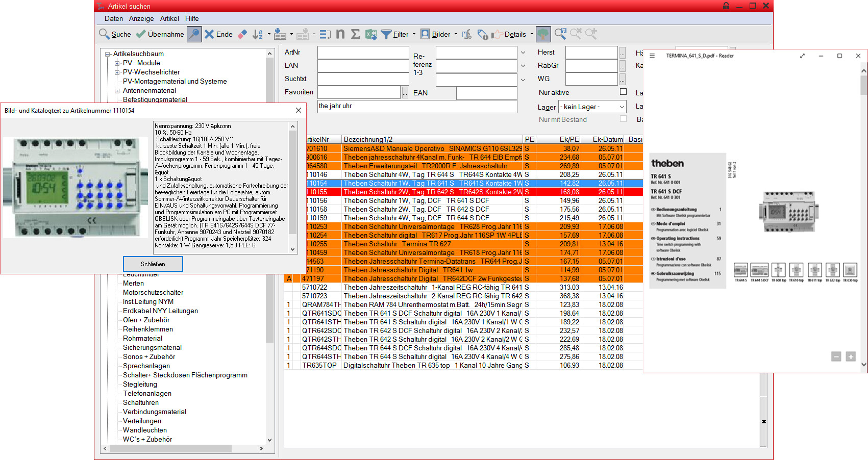
Task: Open the Filter dropdown arrow
Action: tap(414, 34)
